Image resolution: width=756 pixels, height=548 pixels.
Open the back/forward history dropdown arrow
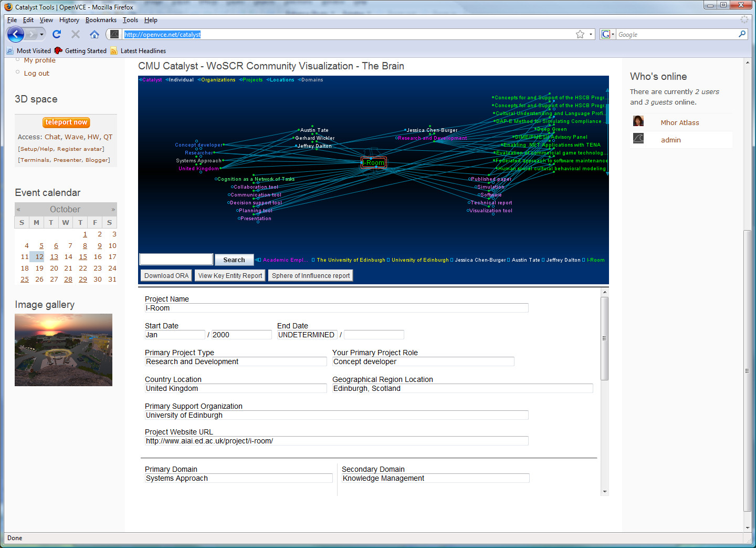pos(42,35)
